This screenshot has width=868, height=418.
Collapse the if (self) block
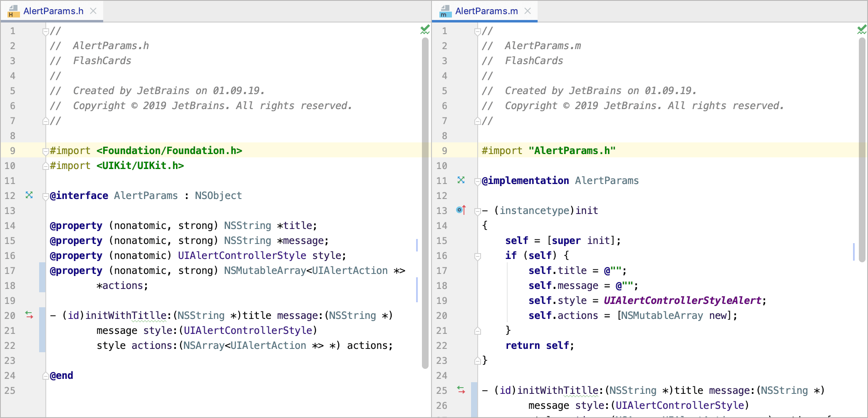(478, 256)
